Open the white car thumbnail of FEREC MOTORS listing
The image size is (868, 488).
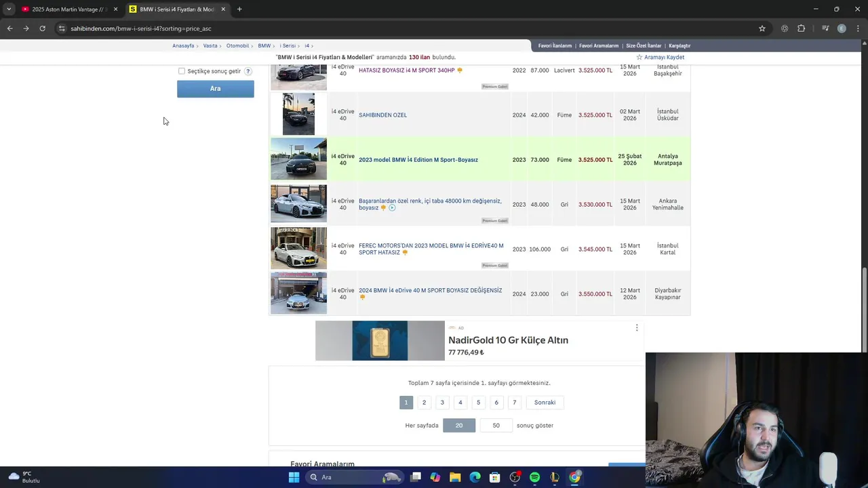tap(298, 248)
